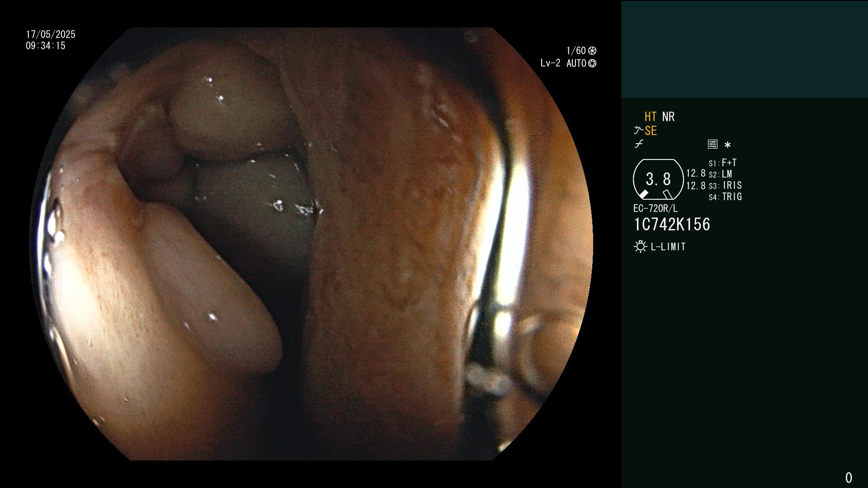Click the L-LIMIT light status text
The height and width of the screenshot is (488, 868).
[668, 247]
